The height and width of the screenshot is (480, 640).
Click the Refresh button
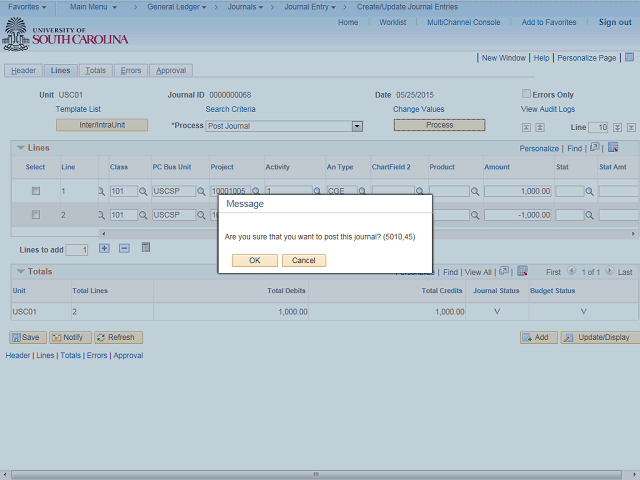coord(118,338)
